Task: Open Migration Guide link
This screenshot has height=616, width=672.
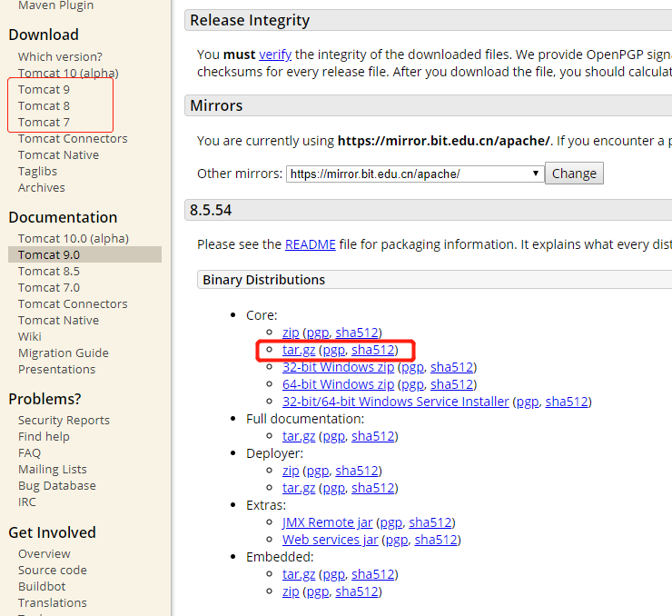Action: (x=64, y=353)
